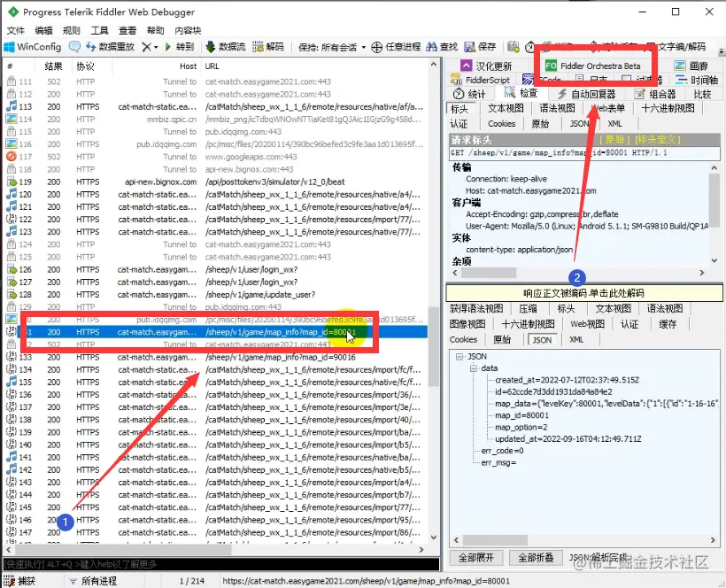Click the 所有进程 process filter in status bar
726x588 pixels.
click(x=93, y=581)
